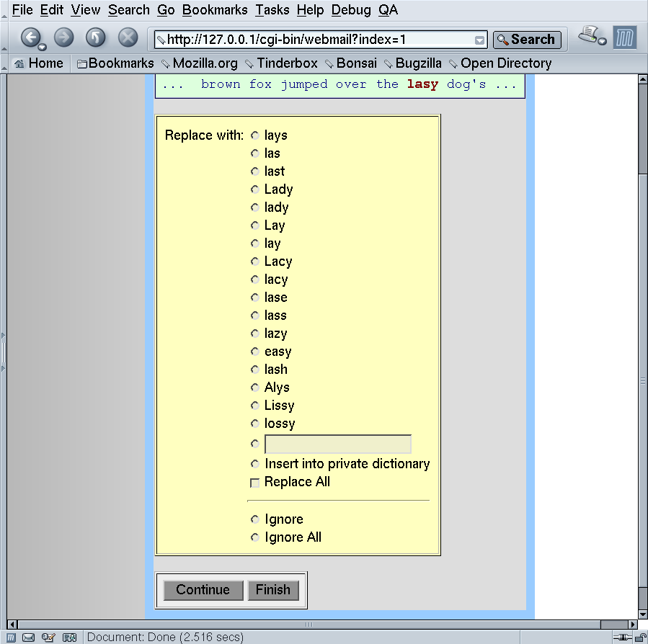
Task: Select the 'easy' radio option
Action: tap(255, 352)
